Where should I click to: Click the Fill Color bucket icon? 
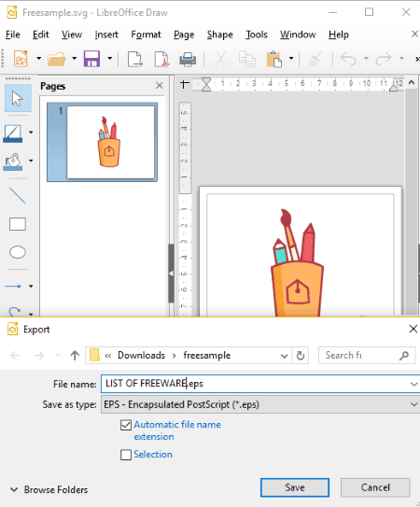pos(13,162)
